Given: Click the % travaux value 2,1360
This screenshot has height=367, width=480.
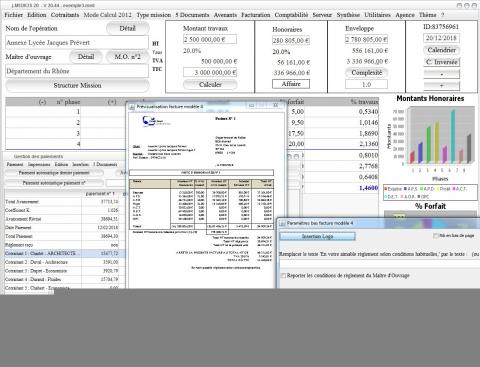Looking at the screenshot, I should coord(368,144).
